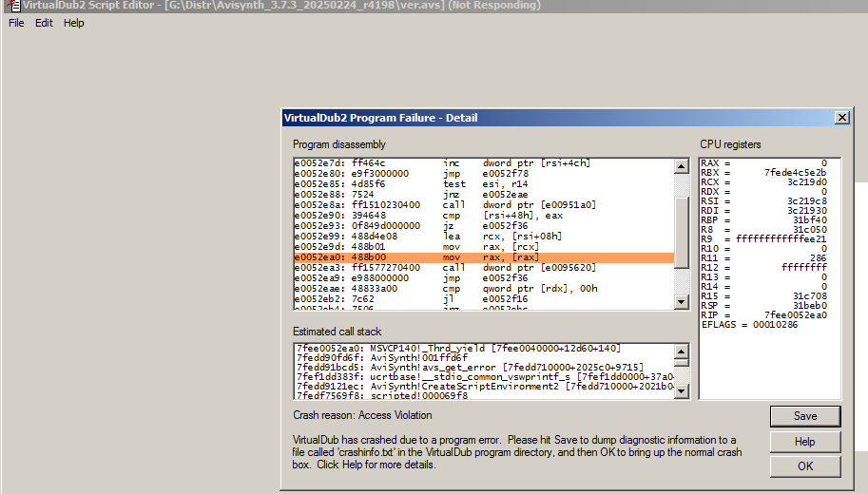Click VirtualDub2 Script Editor title icon
Viewport: 868px width, 494px height.
pos(13,6)
